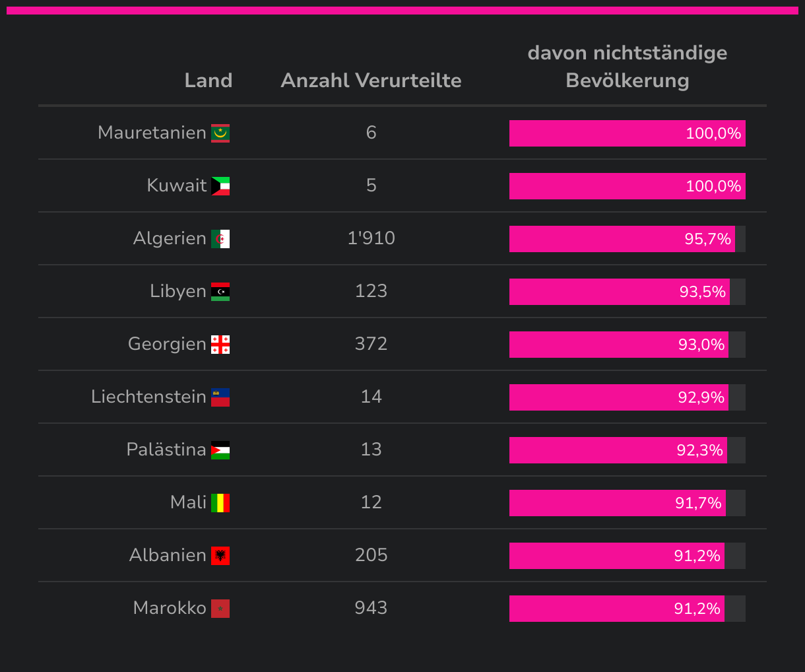
Task: Select the Albanien flag icon
Action: 220,556
